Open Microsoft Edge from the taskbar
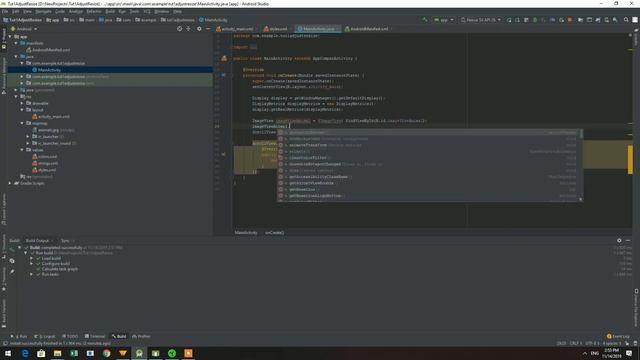The width and height of the screenshot is (640, 360). [x=25, y=353]
